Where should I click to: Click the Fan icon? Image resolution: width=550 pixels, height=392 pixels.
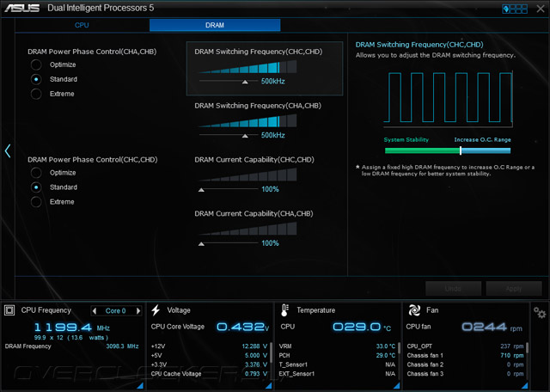tap(414, 310)
